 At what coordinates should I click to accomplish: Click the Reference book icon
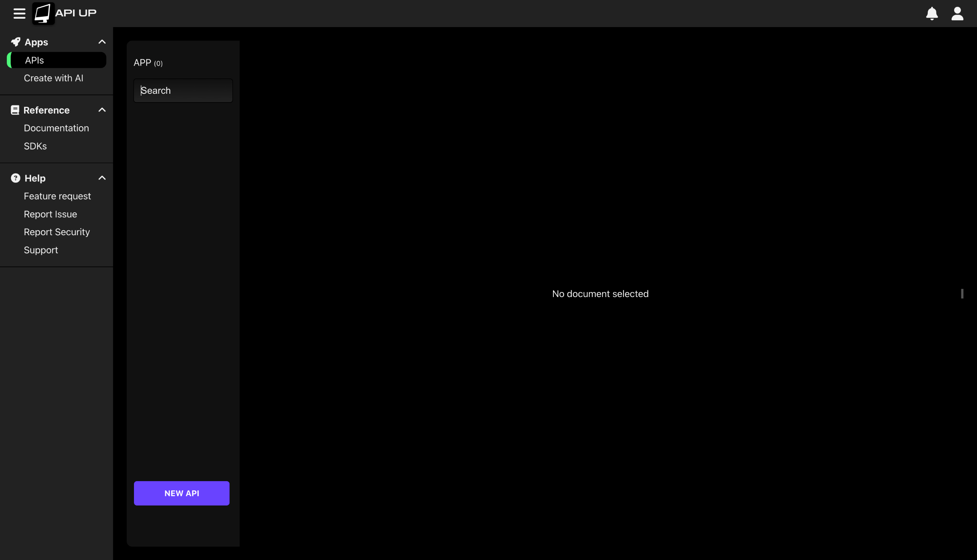(x=15, y=110)
